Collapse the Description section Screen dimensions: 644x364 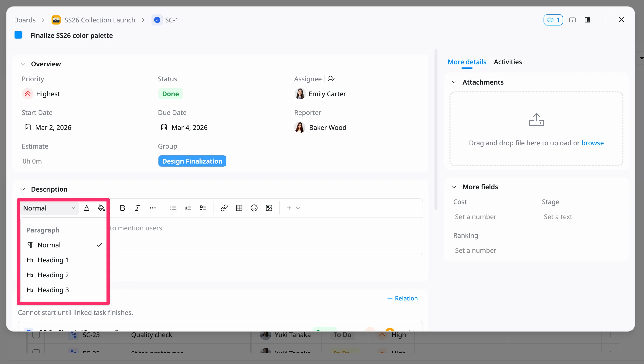(23, 189)
